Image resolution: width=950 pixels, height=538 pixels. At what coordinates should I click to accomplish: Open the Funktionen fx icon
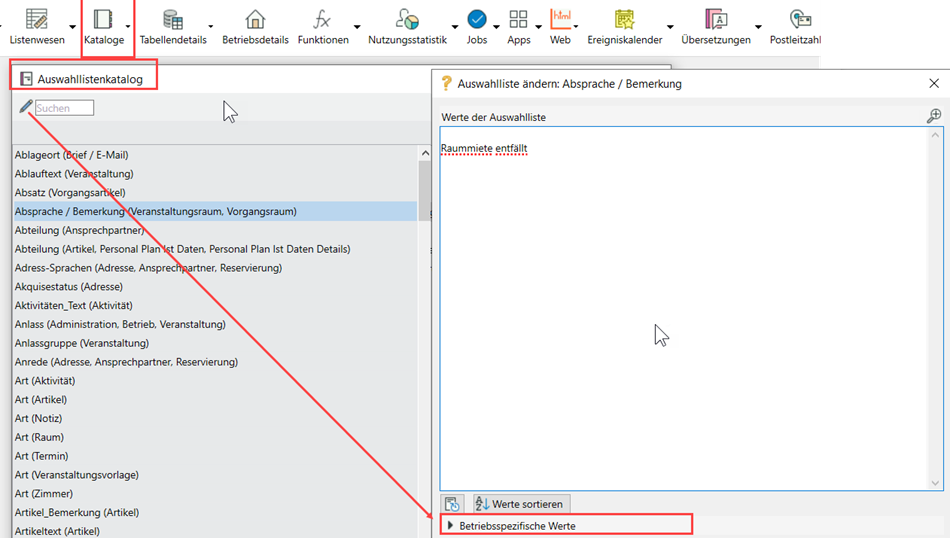point(322,19)
